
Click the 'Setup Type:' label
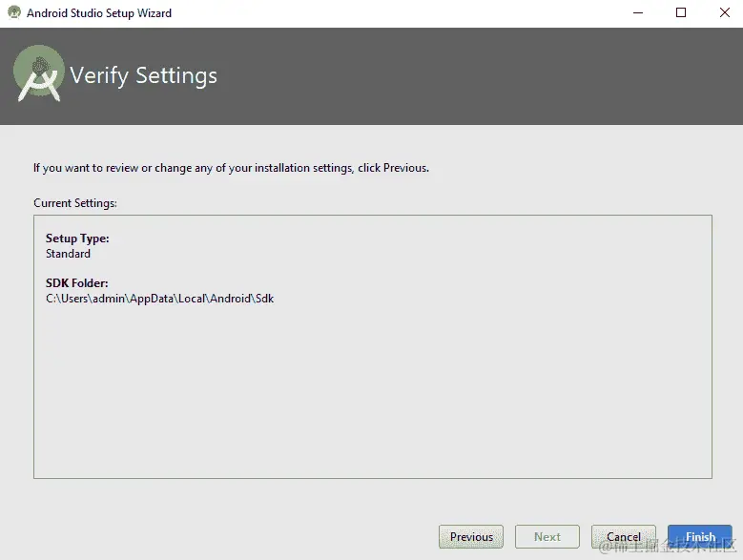coord(77,239)
